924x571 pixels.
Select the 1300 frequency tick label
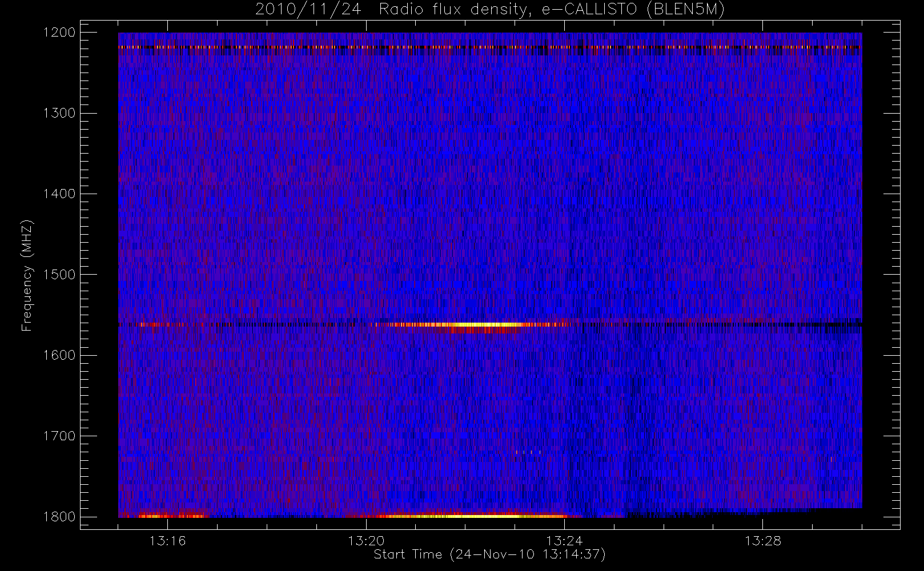point(59,112)
